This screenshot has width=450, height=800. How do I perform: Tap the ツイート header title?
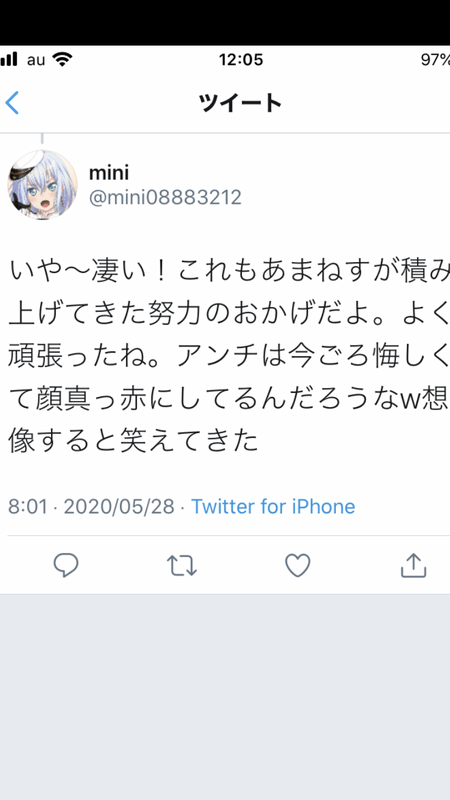[x=240, y=103]
